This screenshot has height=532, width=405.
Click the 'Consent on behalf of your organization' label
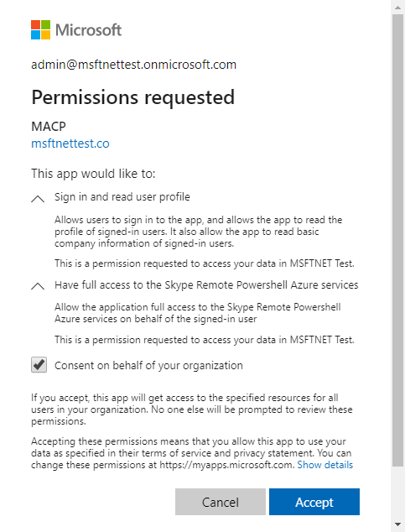pyautogui.click(x=148, y=365)
